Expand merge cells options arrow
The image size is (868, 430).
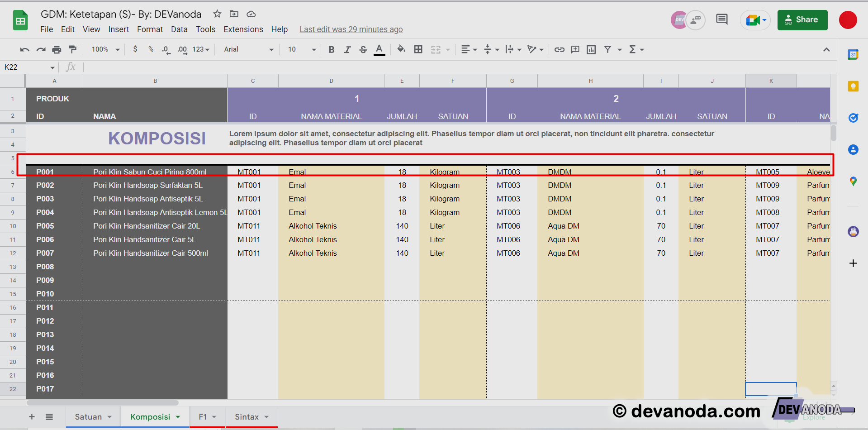coord(448,49)
